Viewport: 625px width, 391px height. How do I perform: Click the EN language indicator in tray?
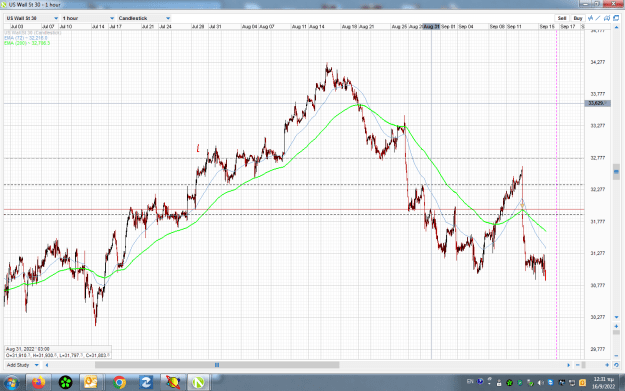[x=470, y=381]
